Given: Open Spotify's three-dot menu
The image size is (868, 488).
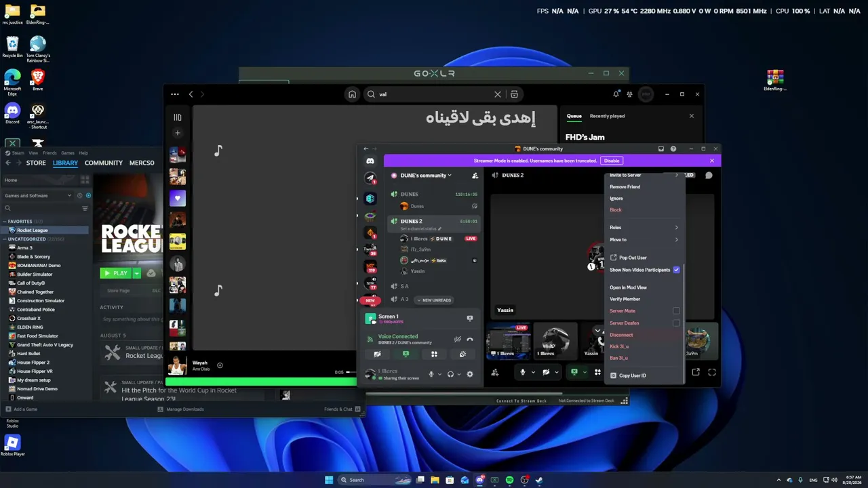Looking at the screenshot, I should click(x=175, y=94).
